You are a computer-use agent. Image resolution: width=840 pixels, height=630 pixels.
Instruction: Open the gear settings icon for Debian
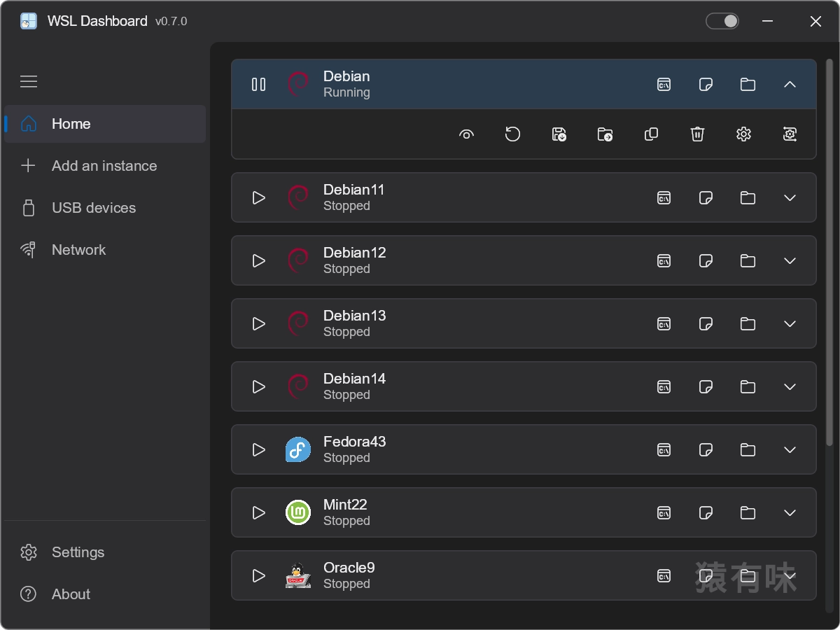point(743,134)
